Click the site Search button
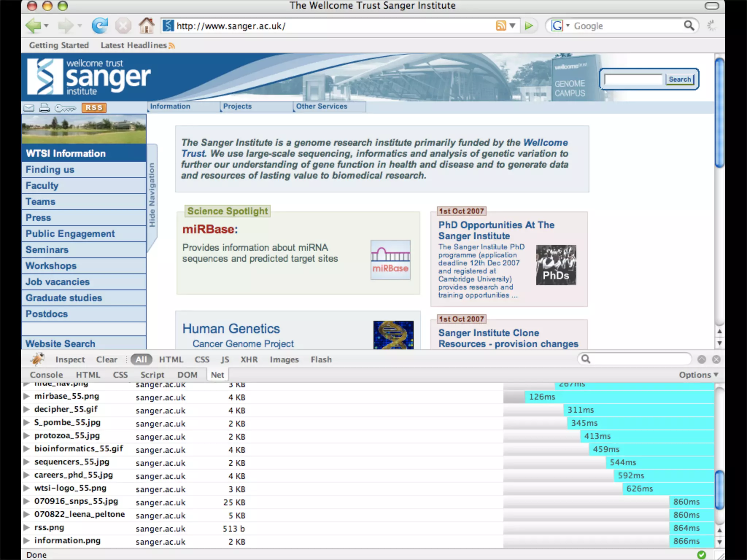This screenshot has width=747, height=560. click(x=680, y=79)
